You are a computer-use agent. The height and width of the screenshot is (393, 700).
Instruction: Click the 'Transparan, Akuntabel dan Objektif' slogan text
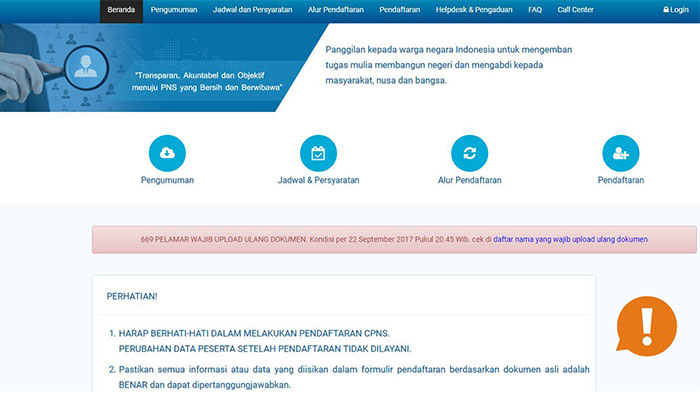click(x=207, y=81)
